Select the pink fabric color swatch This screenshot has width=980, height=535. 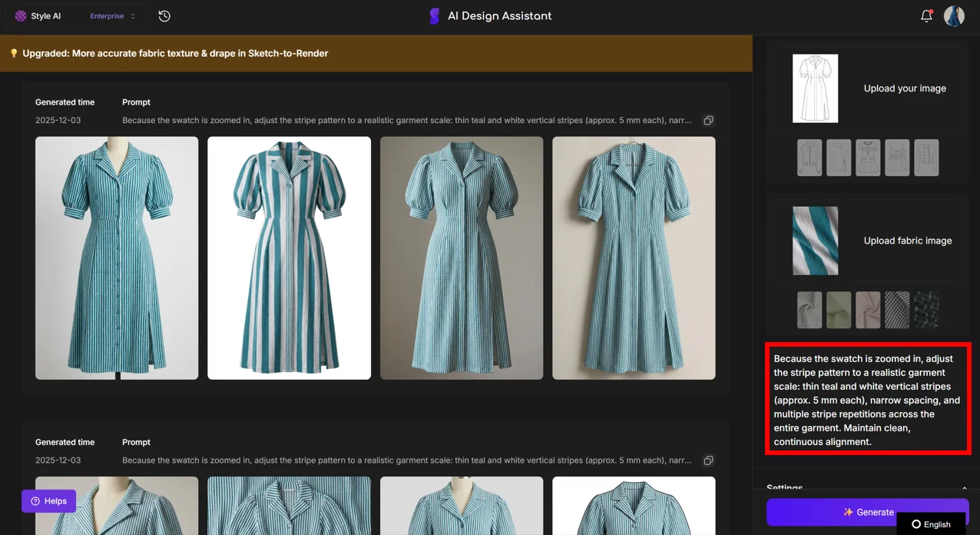867,309
